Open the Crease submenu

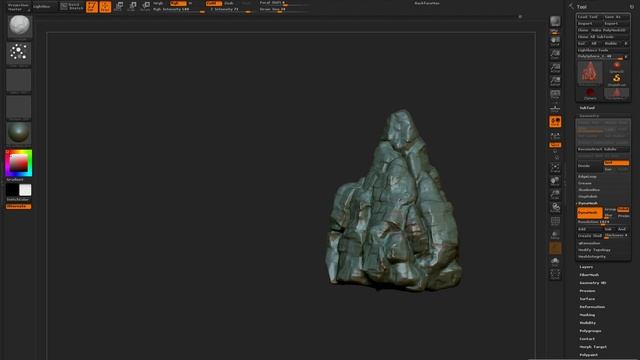(585, 183)
